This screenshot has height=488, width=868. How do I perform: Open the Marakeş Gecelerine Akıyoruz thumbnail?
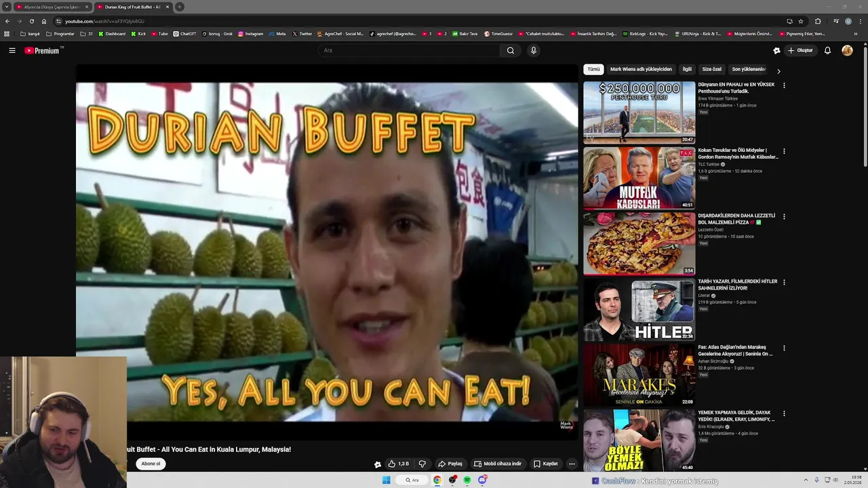pyautogui.click(x=639, y=374)
